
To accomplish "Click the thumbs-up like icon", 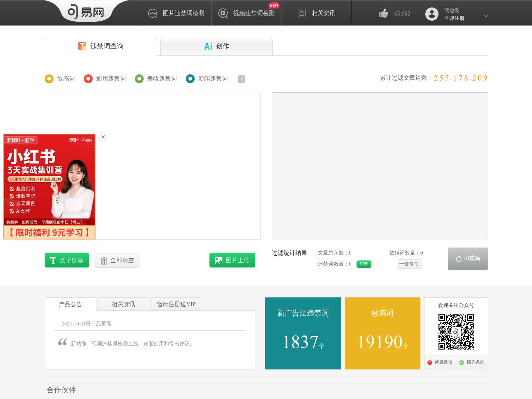I will [x=383, y=13].
